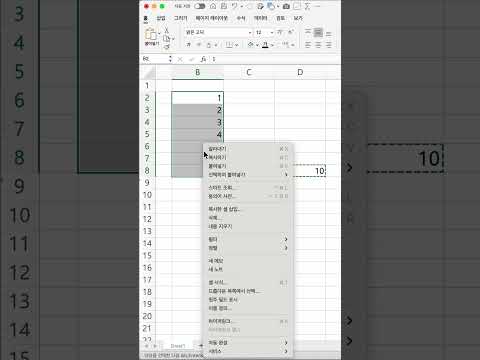Image resolution: width=480 pixels, height=360 pixels.
Task: Click the Cut scissors icon
Action: tap(167, 31)
